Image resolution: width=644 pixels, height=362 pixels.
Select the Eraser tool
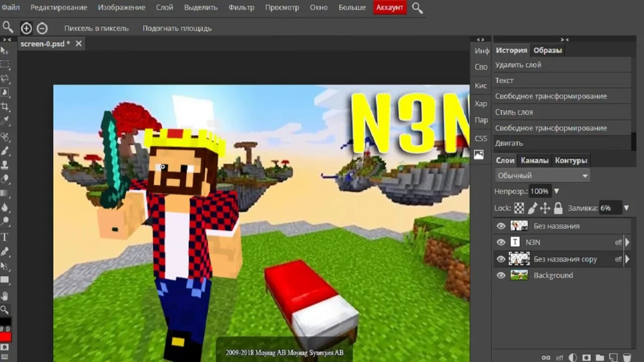click(5, 179)
